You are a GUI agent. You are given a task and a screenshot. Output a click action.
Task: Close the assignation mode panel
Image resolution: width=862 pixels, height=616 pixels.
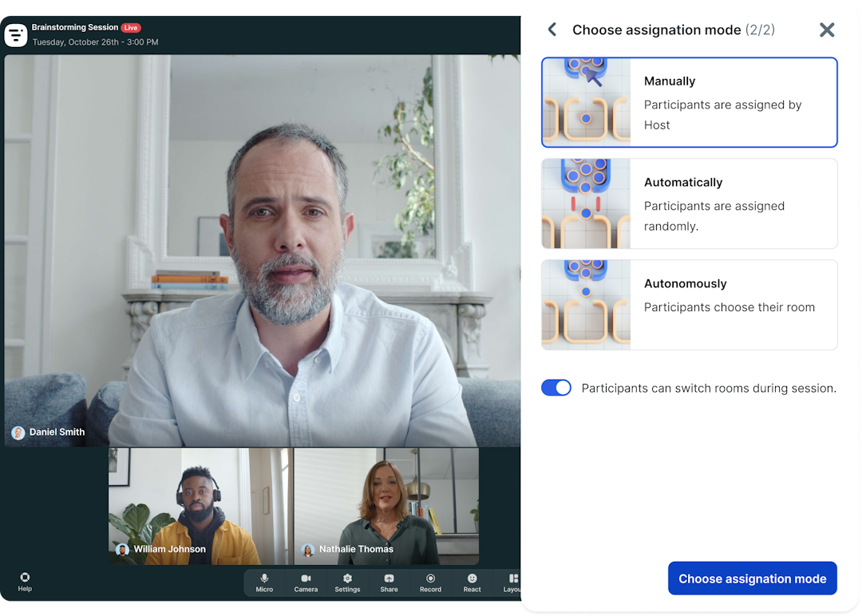(x=827, y=30)
